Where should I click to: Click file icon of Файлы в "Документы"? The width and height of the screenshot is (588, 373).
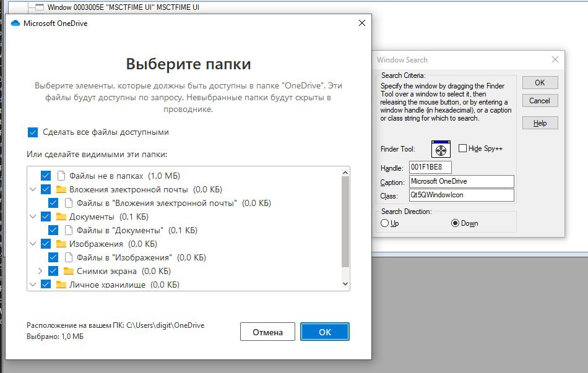pos(69,229)
